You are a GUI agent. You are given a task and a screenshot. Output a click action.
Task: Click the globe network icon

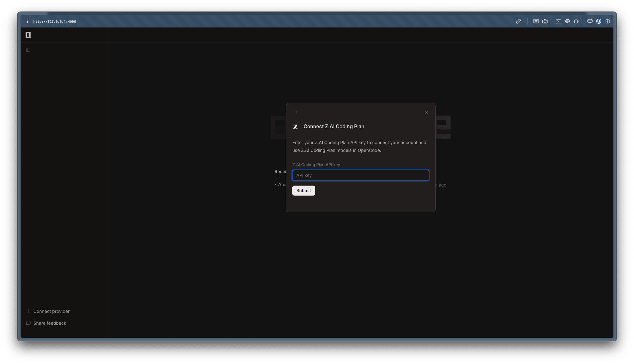pyautogui.click(x=568, y=22)
